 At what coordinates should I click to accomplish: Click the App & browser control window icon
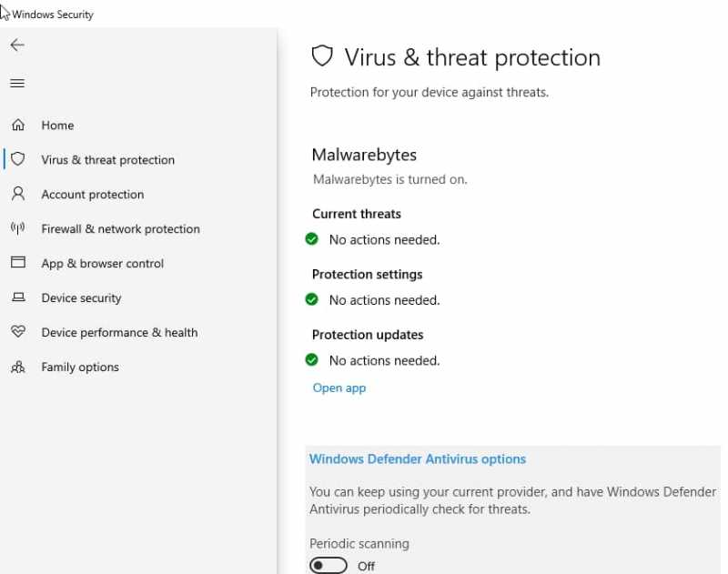click(18, 263)
